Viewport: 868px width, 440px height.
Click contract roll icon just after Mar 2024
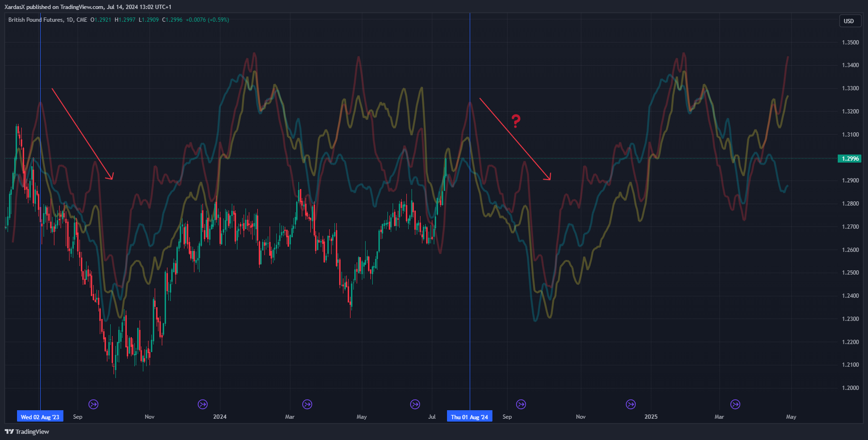pos(307,404)
